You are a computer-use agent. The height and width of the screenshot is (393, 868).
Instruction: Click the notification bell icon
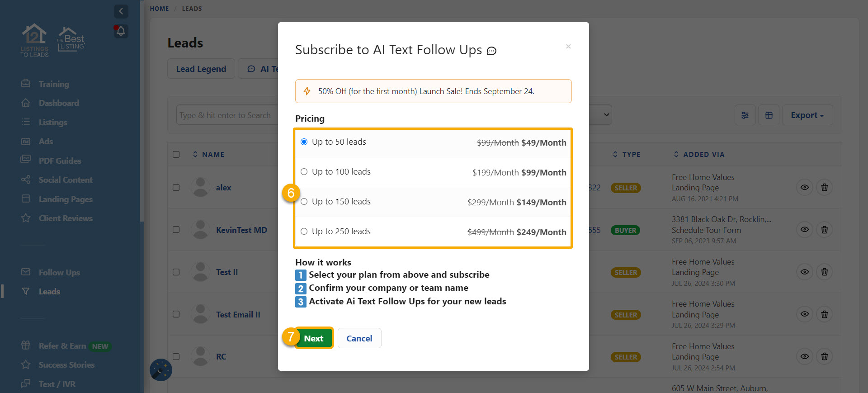121,31
